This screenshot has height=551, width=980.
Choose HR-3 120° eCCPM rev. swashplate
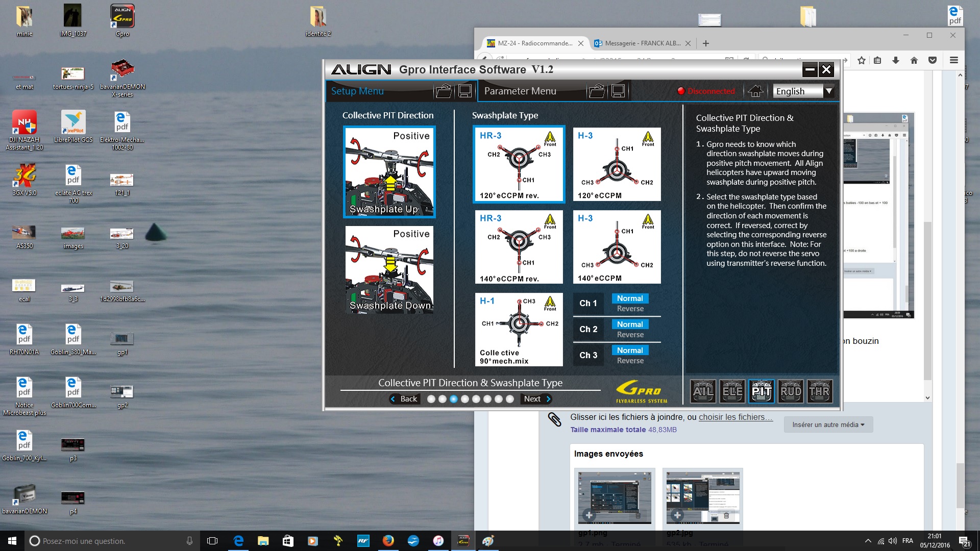[x=519, y=164]
